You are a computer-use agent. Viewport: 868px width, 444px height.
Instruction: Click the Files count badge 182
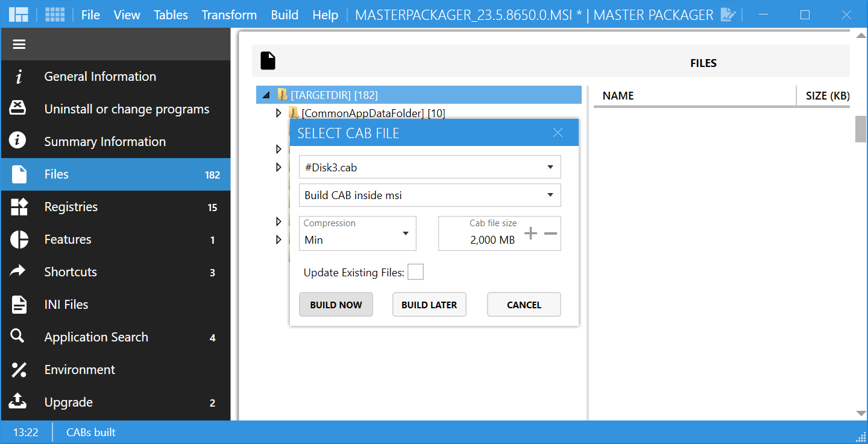tap(212, 175)
